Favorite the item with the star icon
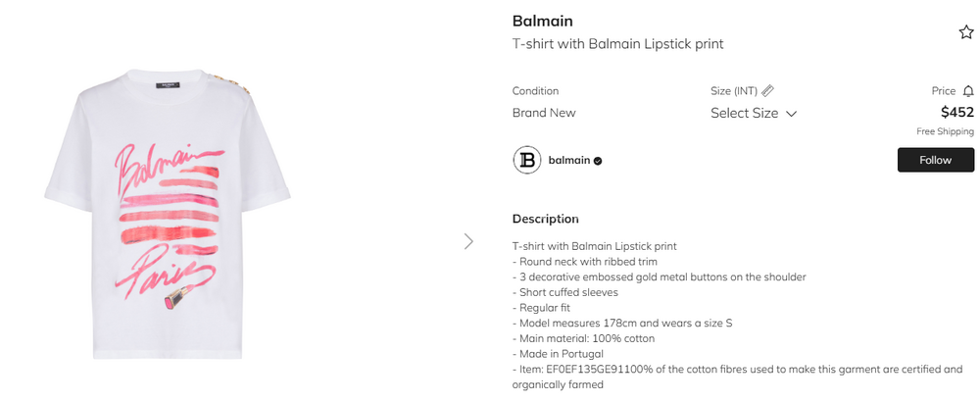 click(x=966, y=32)
